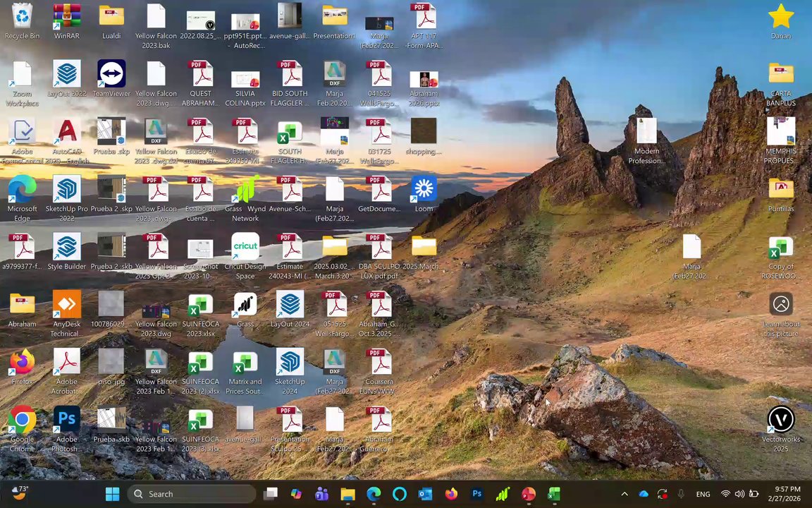Select the LayOut 2022 desktop icon
Image resolution: width=812 pixels, height=508 pixels.
click(67, 79)
